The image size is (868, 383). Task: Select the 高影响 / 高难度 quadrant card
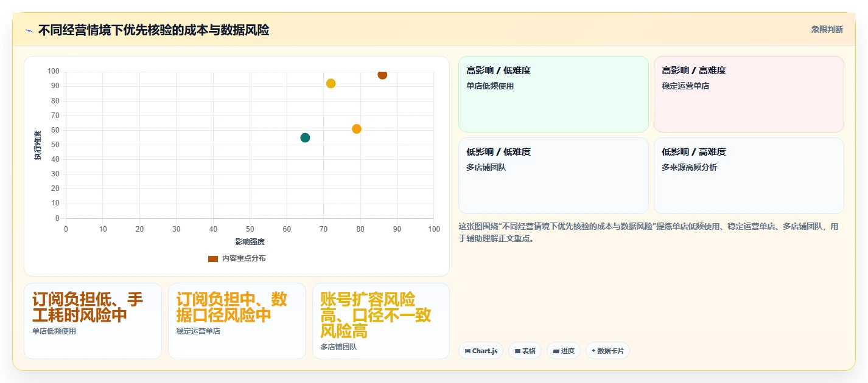point(749,94)
